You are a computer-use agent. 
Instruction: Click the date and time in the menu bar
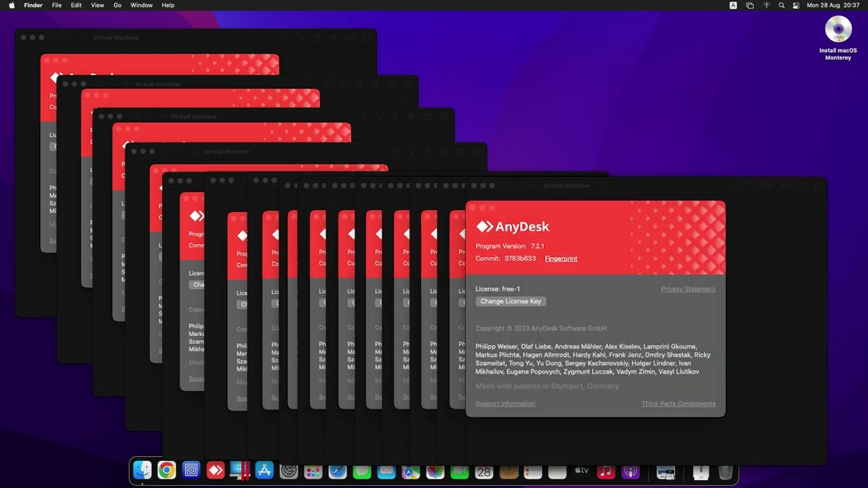pyautogui.click(x=833, y=5)
